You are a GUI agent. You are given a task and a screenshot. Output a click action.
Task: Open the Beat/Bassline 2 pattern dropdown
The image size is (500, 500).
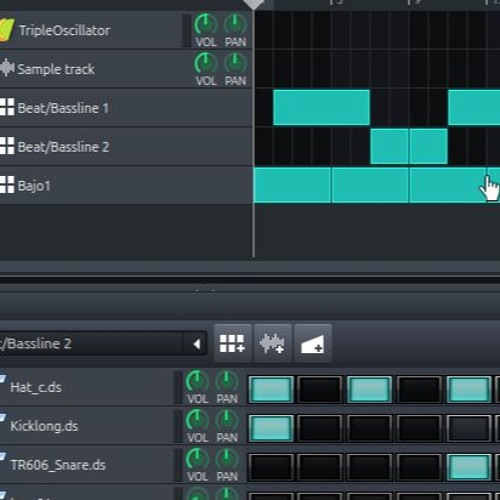point(102,343)
